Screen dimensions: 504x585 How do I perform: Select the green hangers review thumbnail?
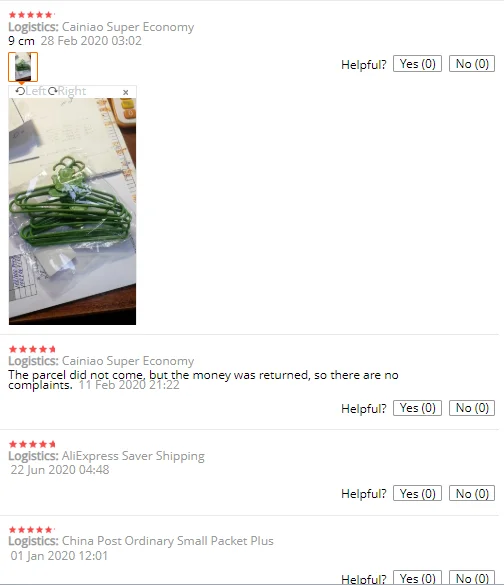click(23, 67)
